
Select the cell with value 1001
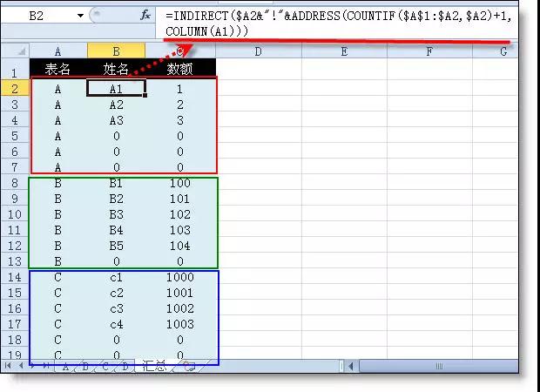pyautogui.click(x=179, y=293)
